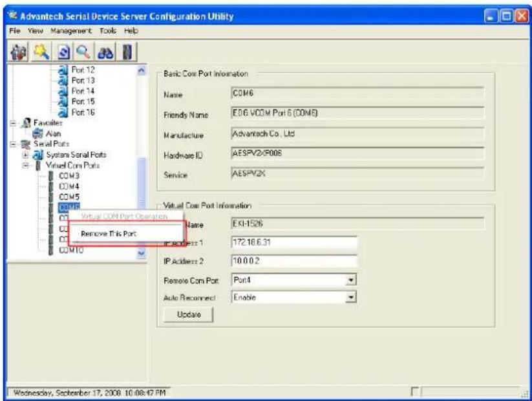Screen dimensions: 532x401
Task: Click the IP Address 2 field
Action: (x=294, y=261)
